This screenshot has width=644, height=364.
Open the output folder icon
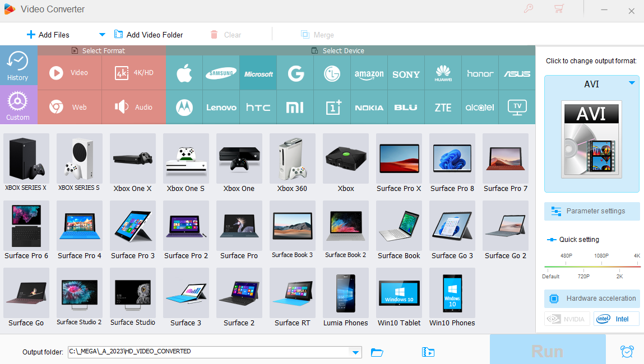[377, 352]
